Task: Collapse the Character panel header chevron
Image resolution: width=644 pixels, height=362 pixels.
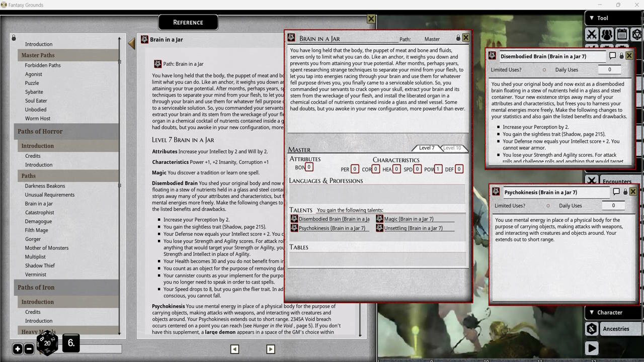Action: [x=591, y=312]
